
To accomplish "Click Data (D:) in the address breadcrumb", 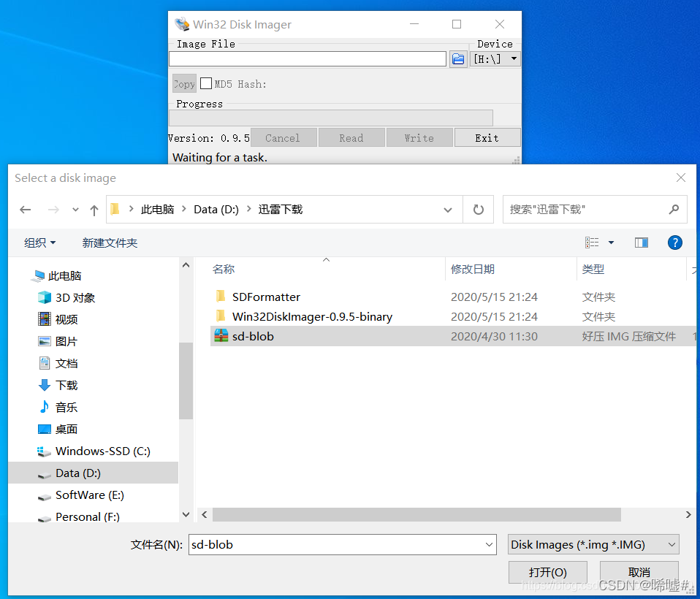I will (216, 210).
